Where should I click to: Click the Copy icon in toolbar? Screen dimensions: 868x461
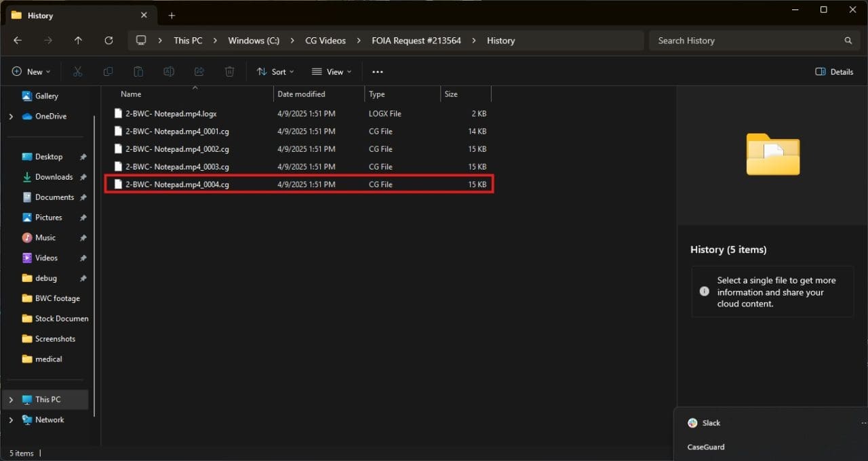coord(108,72)
